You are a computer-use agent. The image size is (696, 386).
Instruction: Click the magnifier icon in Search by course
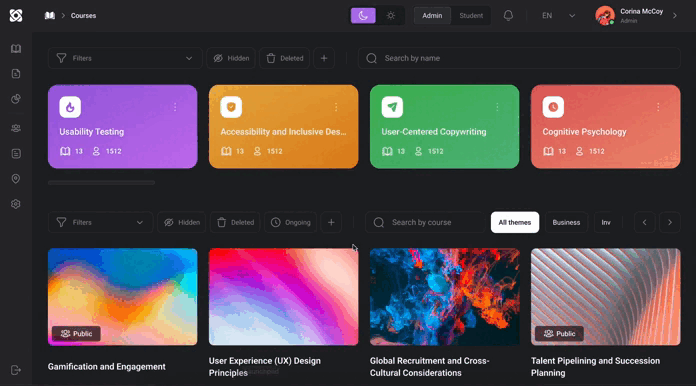[379, 222]
